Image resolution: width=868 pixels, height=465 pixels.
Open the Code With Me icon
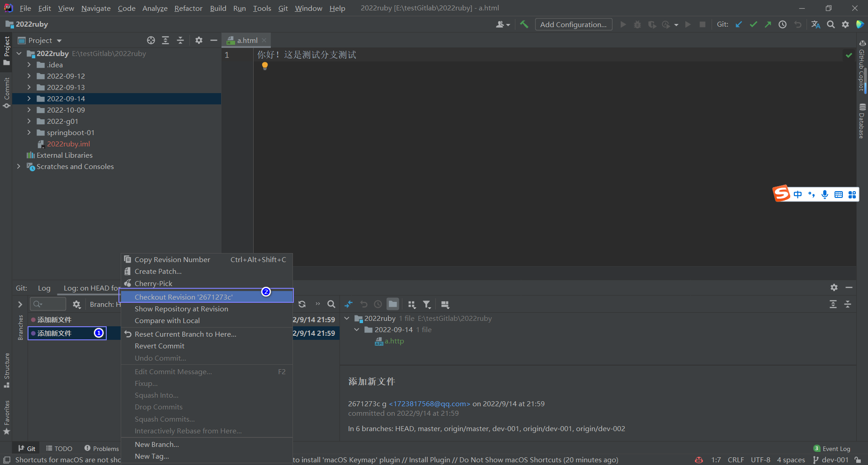pyautogui.click(x=502, y=24)
